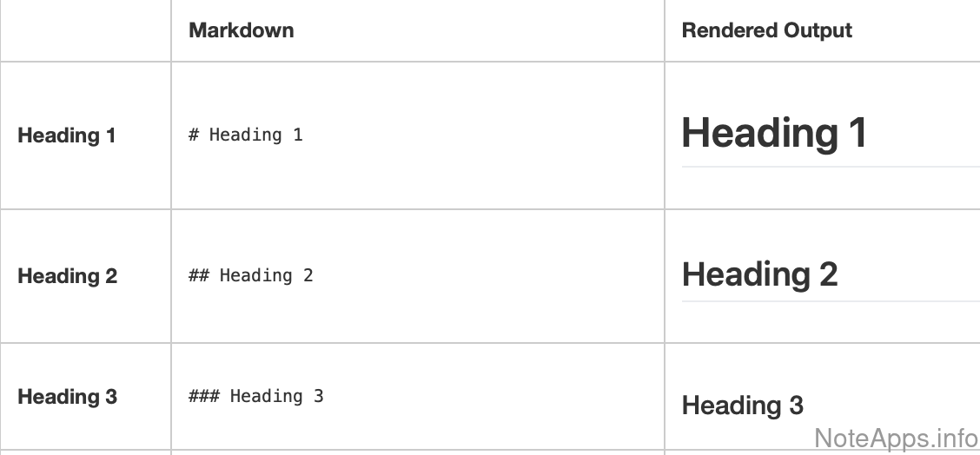This screenshot has height=455, width=980.
Task: Click the divider line under rendered Heading 1
Action: point(830,166)
